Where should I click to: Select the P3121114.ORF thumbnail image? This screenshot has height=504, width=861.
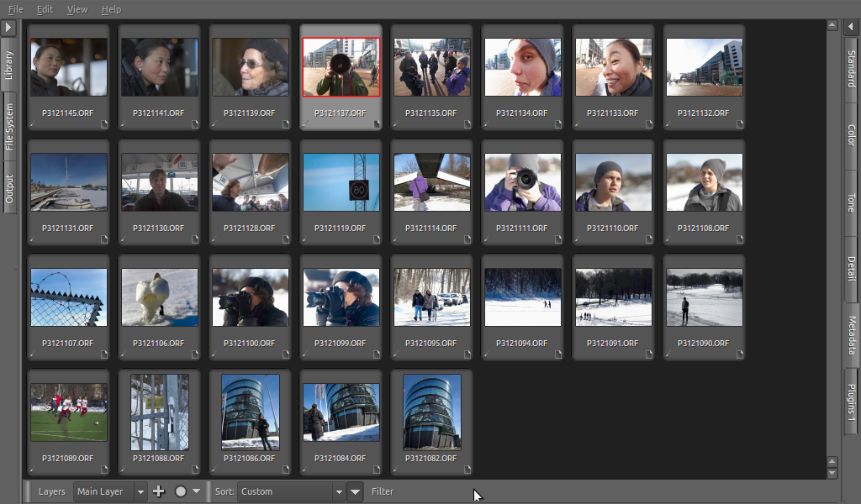(432, 182)
